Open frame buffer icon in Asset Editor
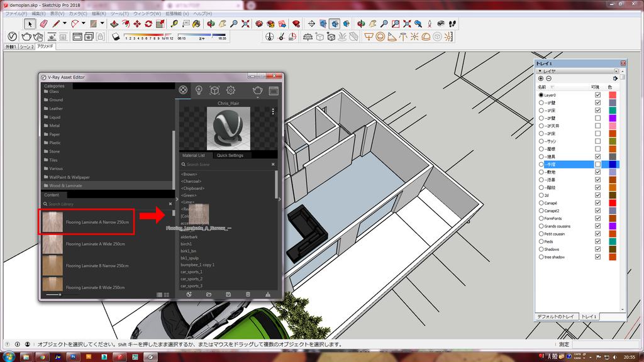The width and height of the screenshot is (644, 362). click(274, 90)
